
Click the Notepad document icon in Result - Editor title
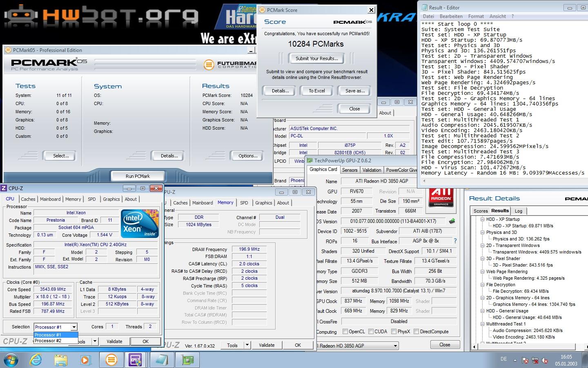[x=424, y=7]
